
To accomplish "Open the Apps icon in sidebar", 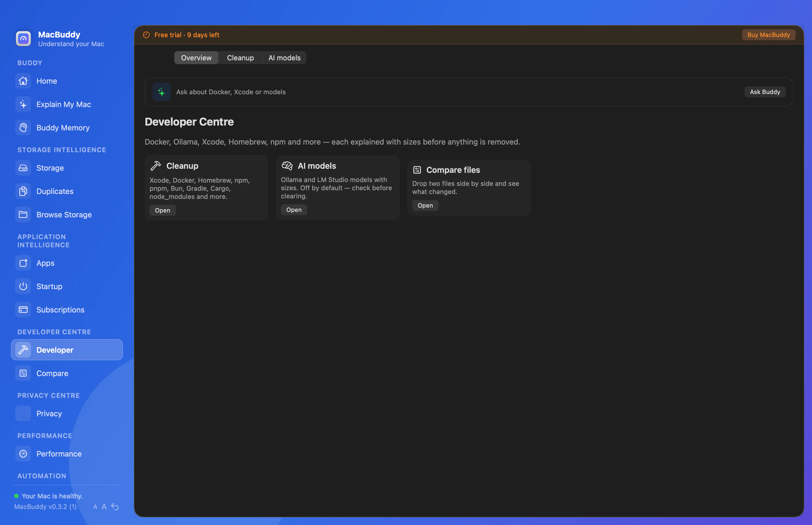I will [x=23, y=263].
